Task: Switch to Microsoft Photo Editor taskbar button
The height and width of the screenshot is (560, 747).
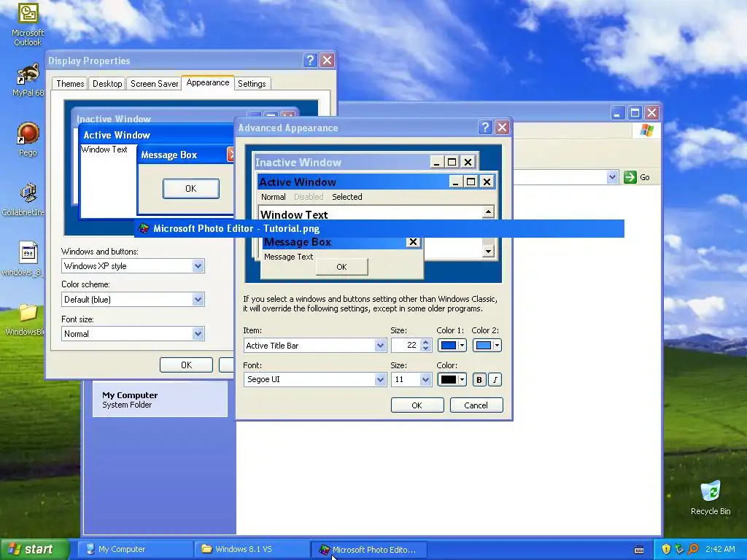Action: click(368, 549)
